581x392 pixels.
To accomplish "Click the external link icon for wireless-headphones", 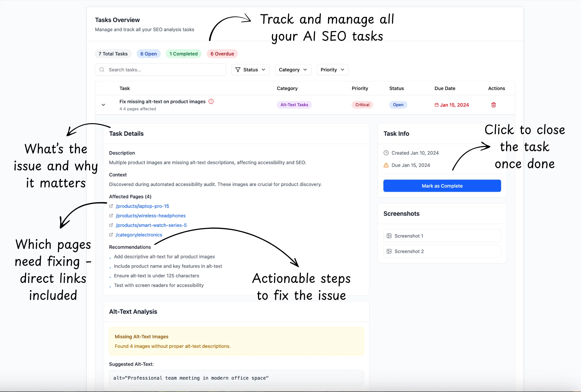I will tap(111, 216).
